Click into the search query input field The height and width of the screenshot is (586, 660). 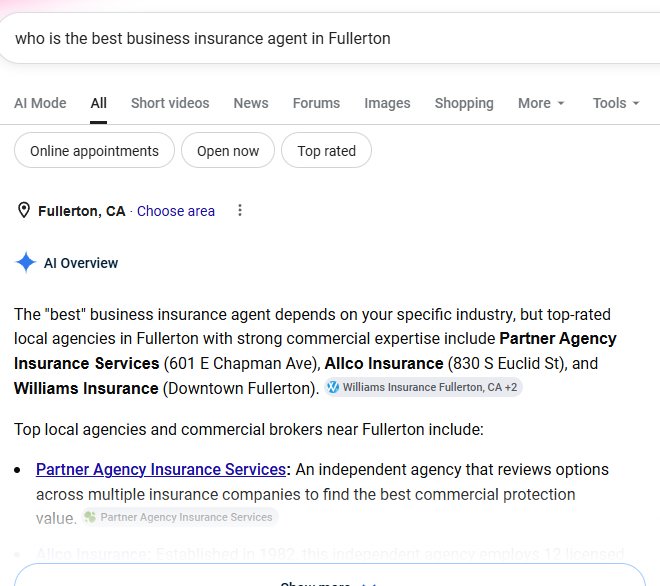(x=330, y=38)
